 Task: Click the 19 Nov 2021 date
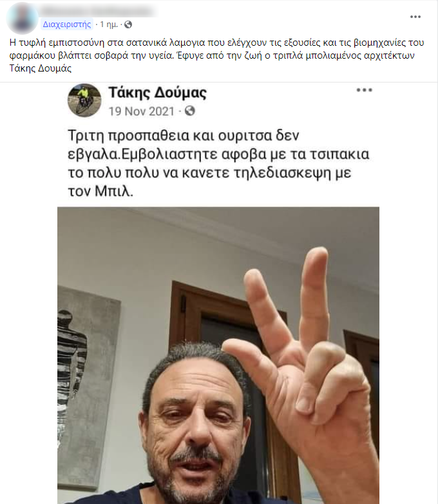[142, 111]
